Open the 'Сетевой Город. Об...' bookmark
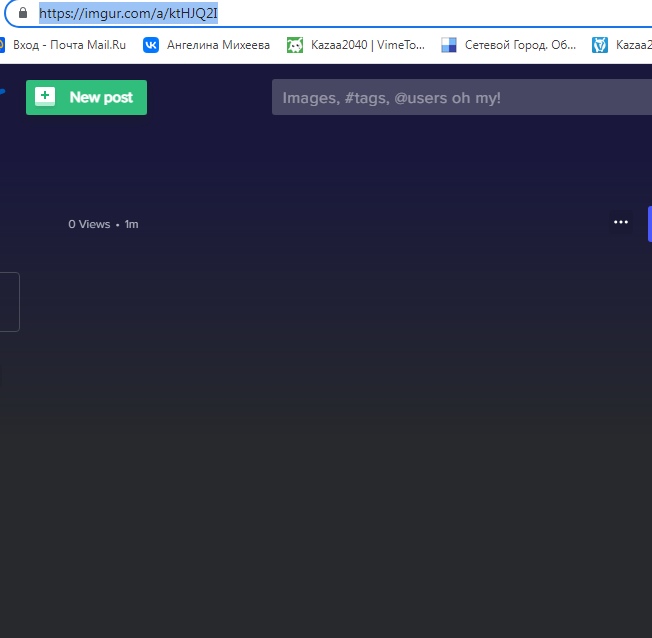Screen dimensions: 652x638 (x=520, y=44)
